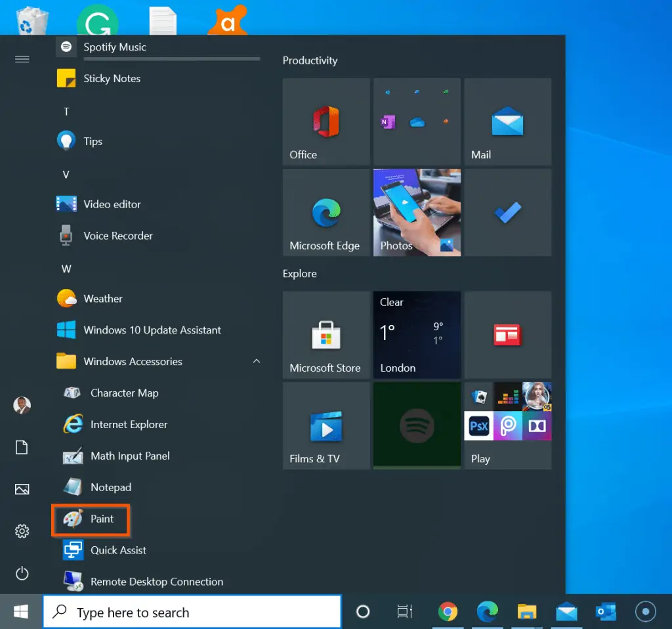Image resolution: width=672 pixels, height=629 pixels.
Task: Expand the Start menu hamburger
Action: (22, 59)
